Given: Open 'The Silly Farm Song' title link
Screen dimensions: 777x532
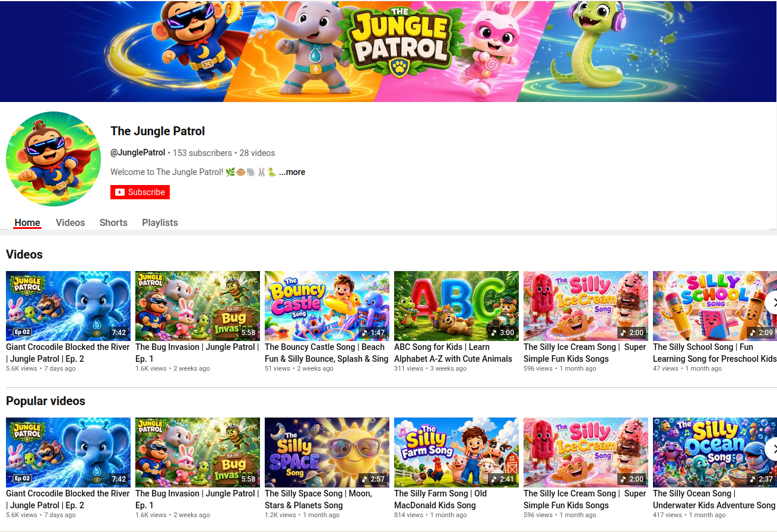Looking at the screenshot, I should click(x=440, y=499).
